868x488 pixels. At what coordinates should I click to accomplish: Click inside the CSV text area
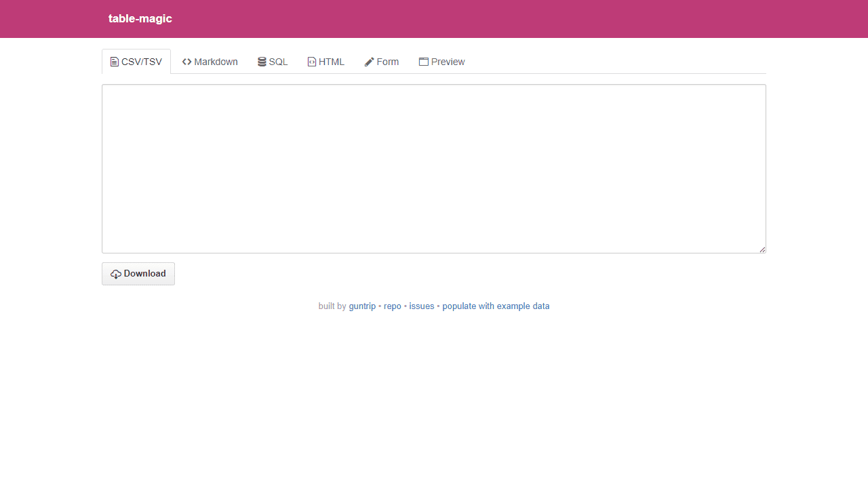434,169
